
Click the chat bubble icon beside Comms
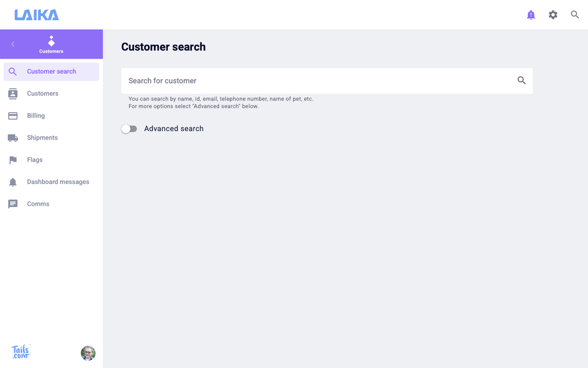[x=13, y=204]
